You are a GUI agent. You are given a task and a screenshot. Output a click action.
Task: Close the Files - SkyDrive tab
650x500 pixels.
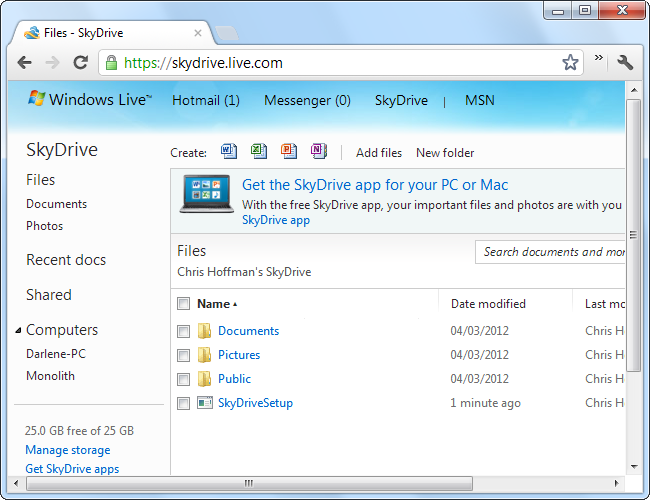[x=198, y=33]
